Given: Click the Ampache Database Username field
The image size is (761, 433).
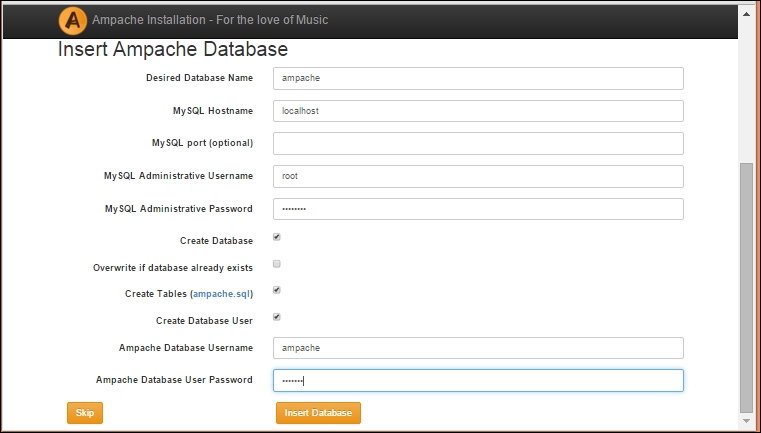Looking at the screenshot, I should (x=478, y=348).
